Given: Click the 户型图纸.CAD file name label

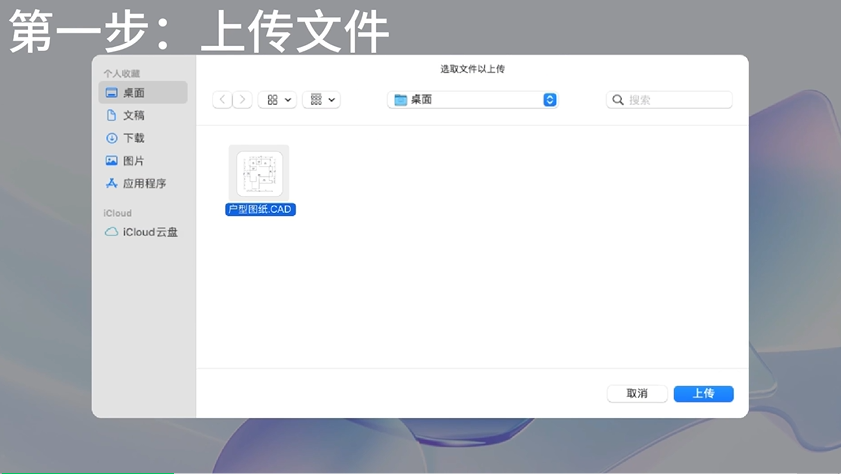Looking at the screenshot, I should pos(260,209).
